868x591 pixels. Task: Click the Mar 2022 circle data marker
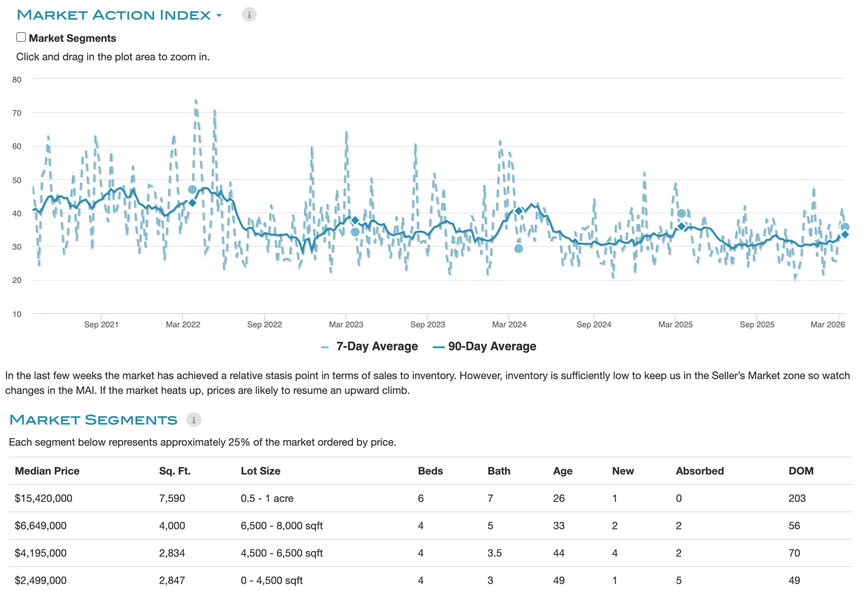click(x=192, y=189)
